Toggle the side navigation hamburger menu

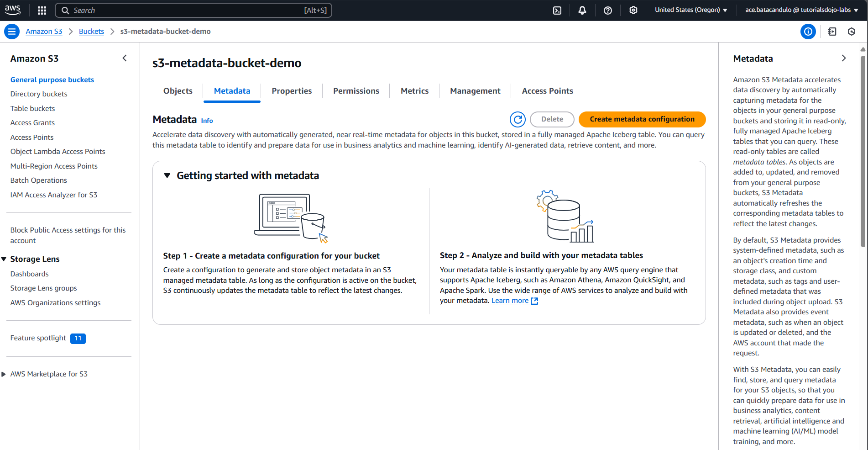click(x=12, y=32)
